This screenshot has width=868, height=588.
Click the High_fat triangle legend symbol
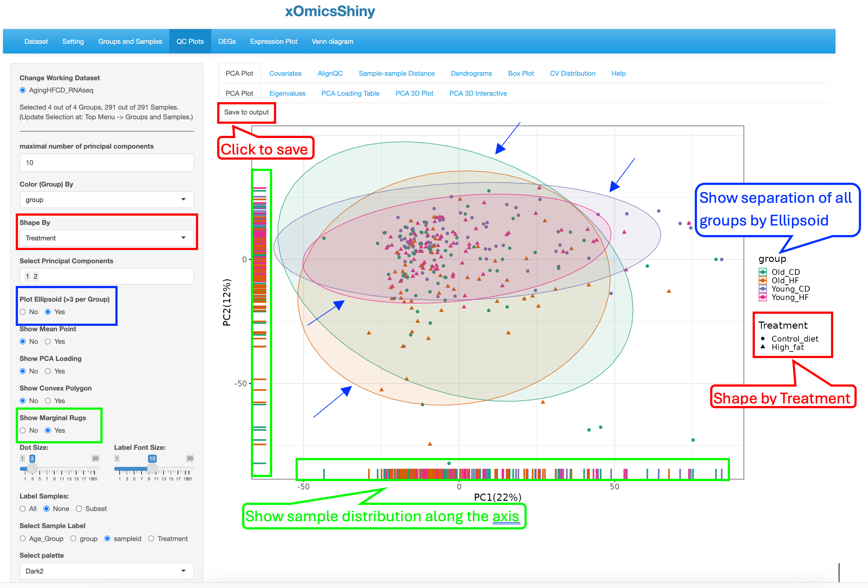[763, 347]
